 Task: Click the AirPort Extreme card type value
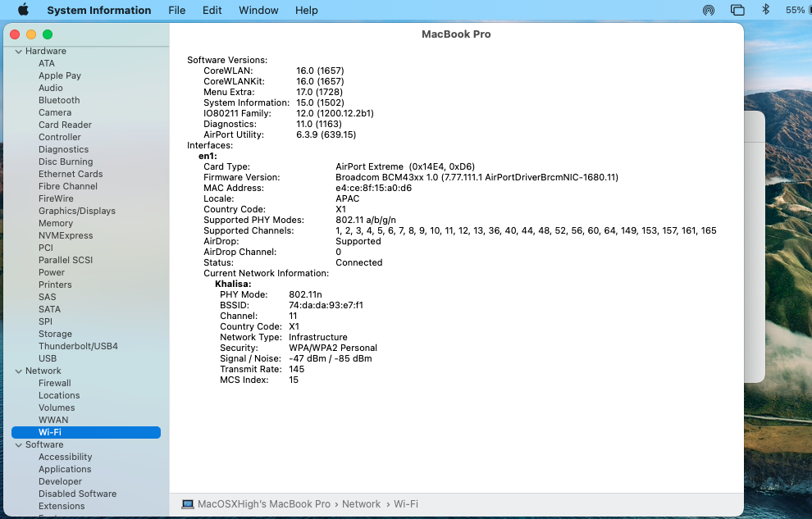tap(405, 167)
